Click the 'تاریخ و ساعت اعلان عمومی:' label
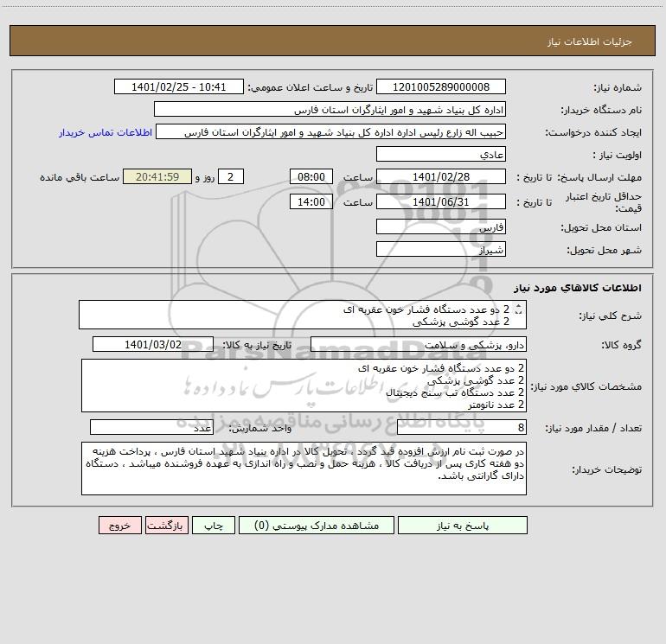 (x=310, y=87)
